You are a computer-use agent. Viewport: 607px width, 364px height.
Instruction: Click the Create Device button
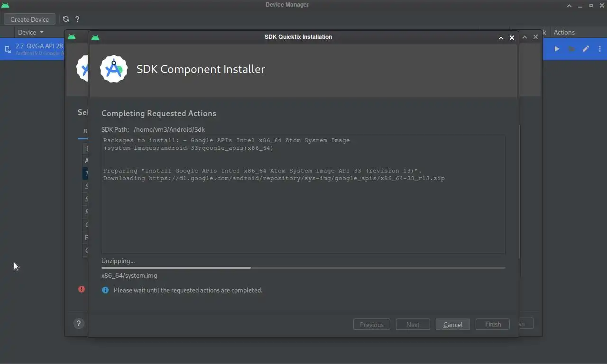29,19
